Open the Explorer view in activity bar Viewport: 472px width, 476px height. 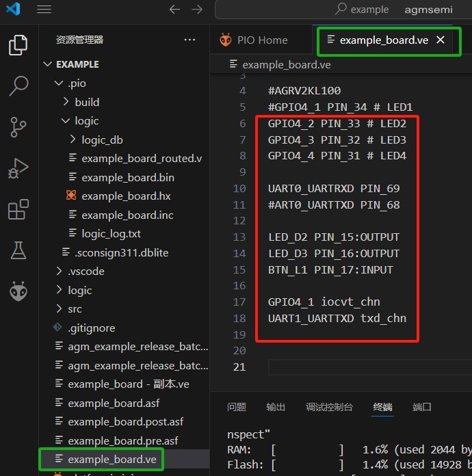[x=18, y=45]
